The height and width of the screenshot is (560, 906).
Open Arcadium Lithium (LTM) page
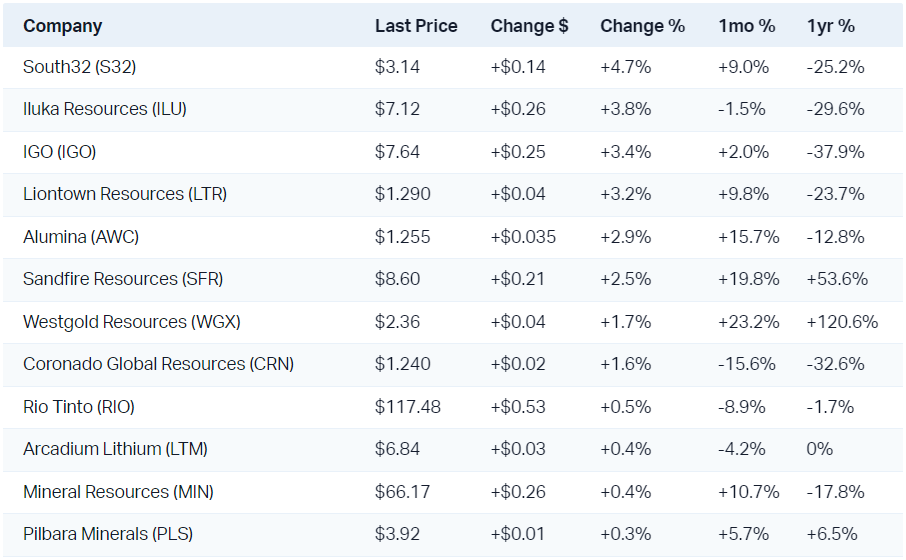coord(115,449)
